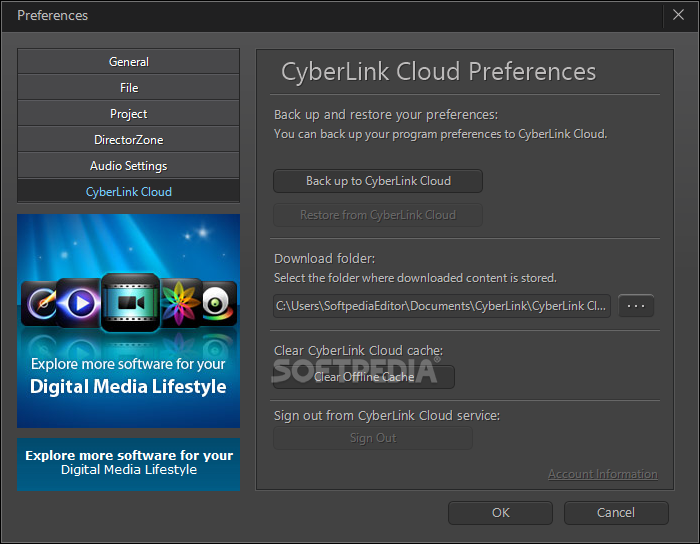Screen dimensions: 700x544
Task: Switch to the File preferences tab
Action: tap(129, 87)
